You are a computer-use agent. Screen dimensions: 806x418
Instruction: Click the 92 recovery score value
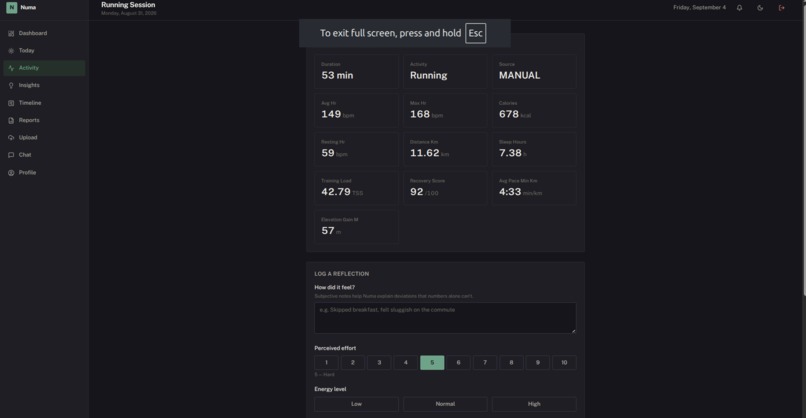tap(424, 192)
